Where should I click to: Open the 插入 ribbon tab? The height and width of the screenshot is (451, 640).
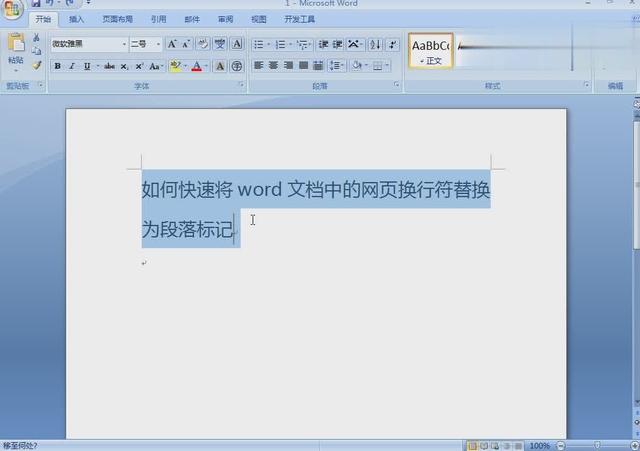click(x=76, y=19)
